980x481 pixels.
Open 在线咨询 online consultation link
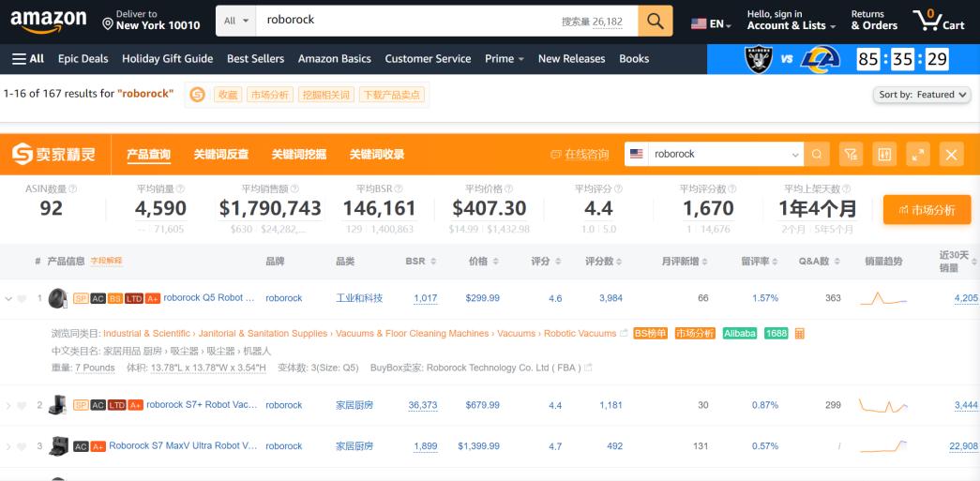(x=580, y=155)
